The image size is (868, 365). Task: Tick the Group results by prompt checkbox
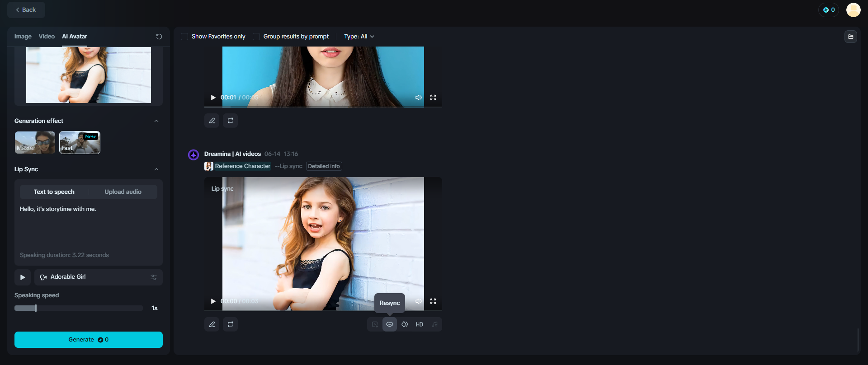pos(256,37)
